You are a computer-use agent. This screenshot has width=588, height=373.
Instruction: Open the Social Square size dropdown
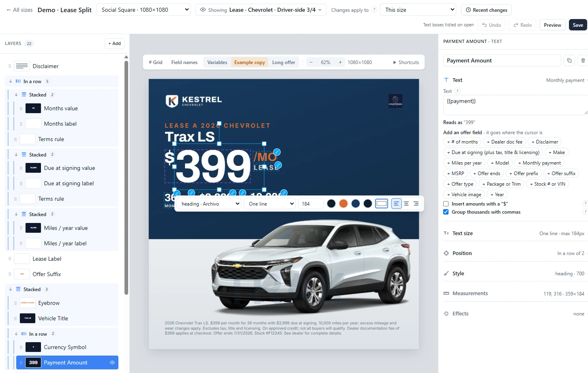144,10
